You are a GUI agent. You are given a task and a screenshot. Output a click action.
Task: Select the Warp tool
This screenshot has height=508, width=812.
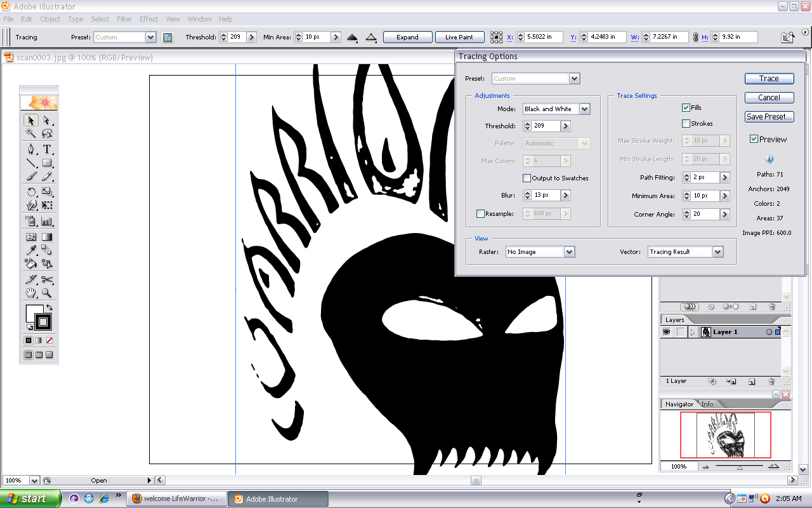click(x=30, y=205)
